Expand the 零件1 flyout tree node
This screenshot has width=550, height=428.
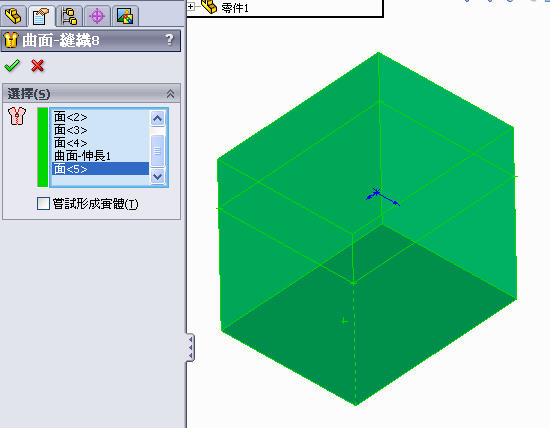point(191,6)
